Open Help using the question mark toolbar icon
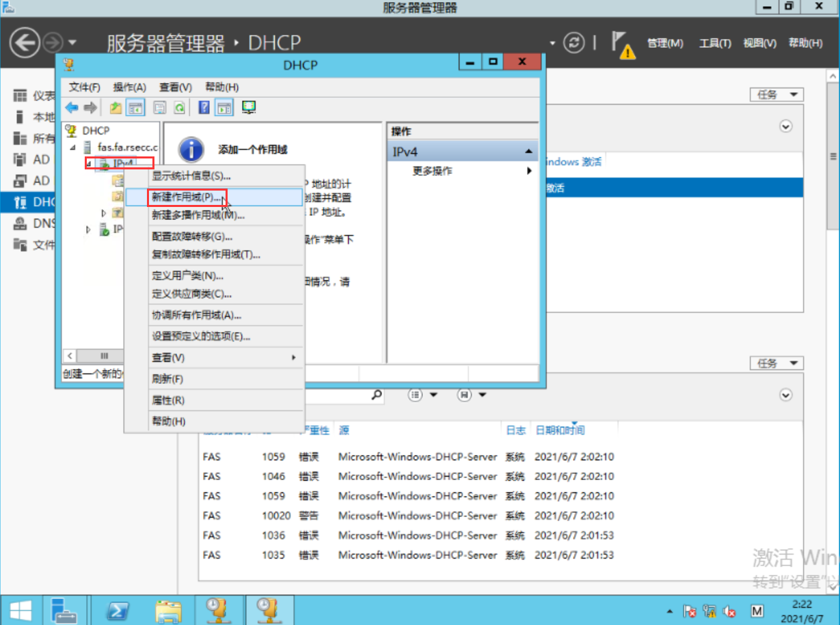Screen dimensions: 840x625 pos(204,107)
